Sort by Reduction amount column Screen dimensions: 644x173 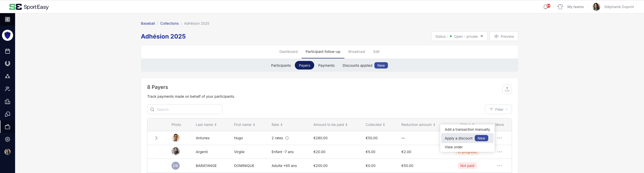418,125
